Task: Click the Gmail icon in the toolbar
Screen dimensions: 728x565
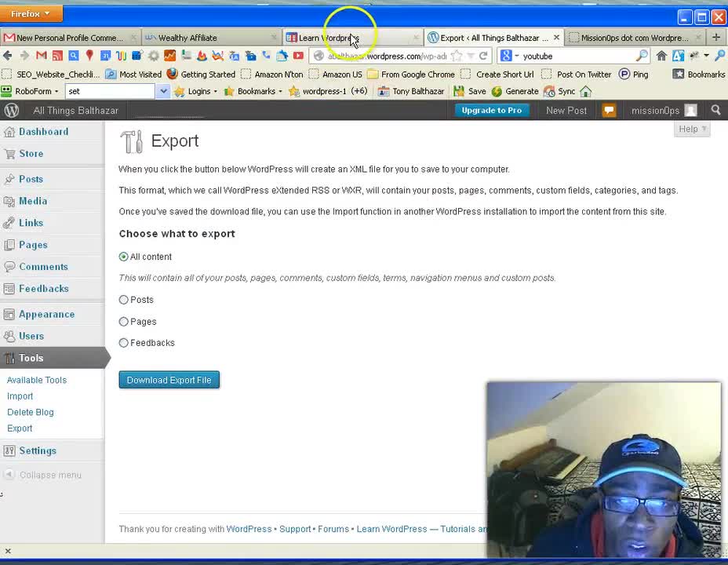Action: [42, 56]
